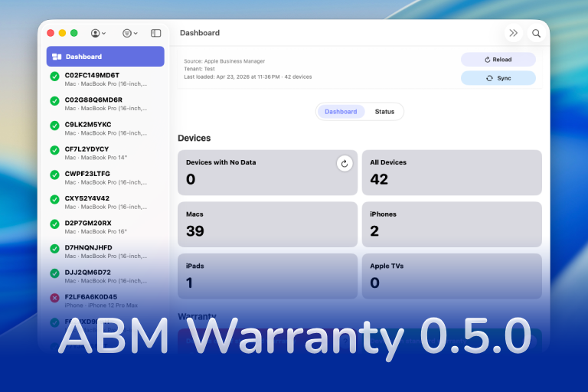Open the Macs count card
Viewport: 588px width, 392px height.
267,224
